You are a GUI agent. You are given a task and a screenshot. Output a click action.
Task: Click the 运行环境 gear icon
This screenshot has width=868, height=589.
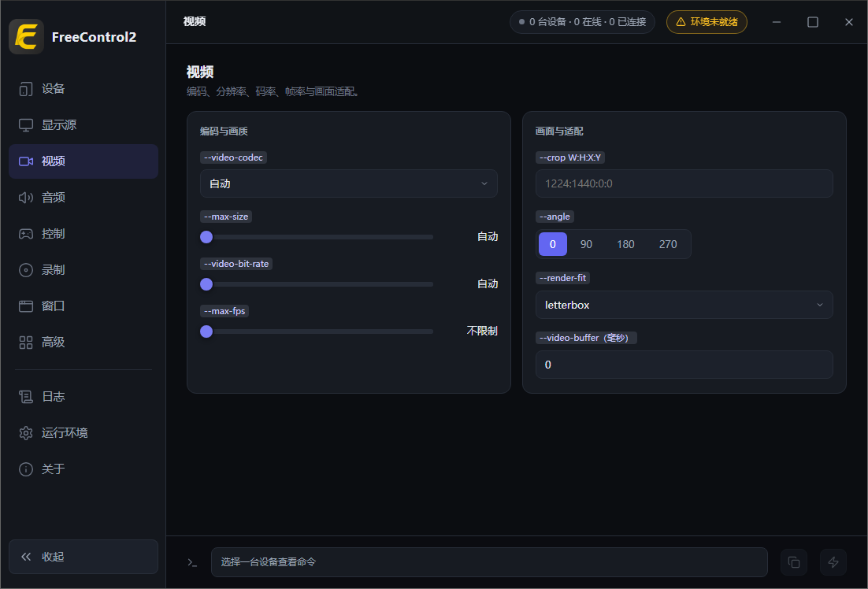pyautogui.click(x=25, y=433)
